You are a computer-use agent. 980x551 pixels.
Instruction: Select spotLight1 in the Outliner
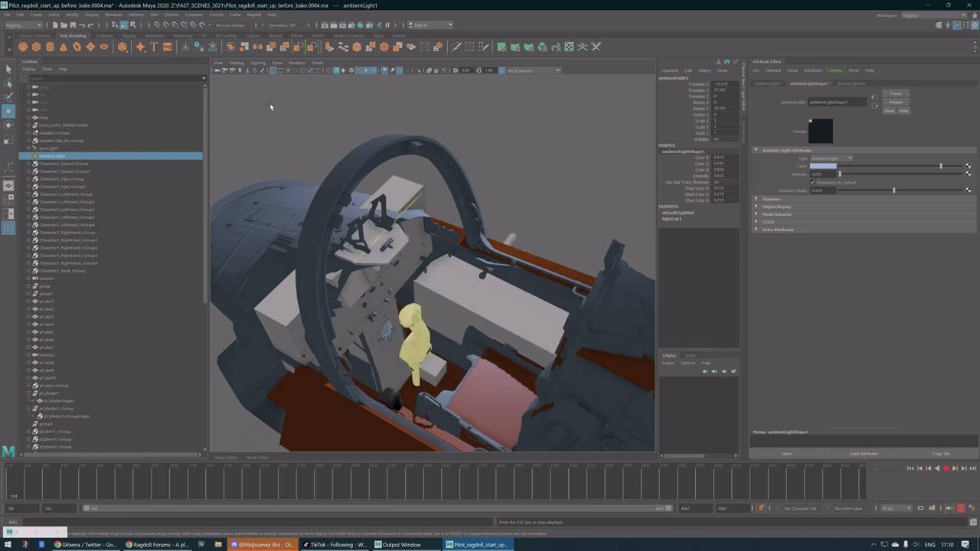tap(49, 148)
